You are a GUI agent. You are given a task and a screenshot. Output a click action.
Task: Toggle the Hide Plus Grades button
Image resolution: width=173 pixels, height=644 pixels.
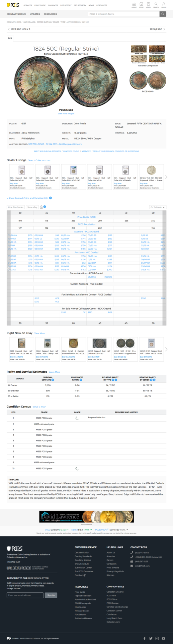pyautogui.click(x=16, y=207)
